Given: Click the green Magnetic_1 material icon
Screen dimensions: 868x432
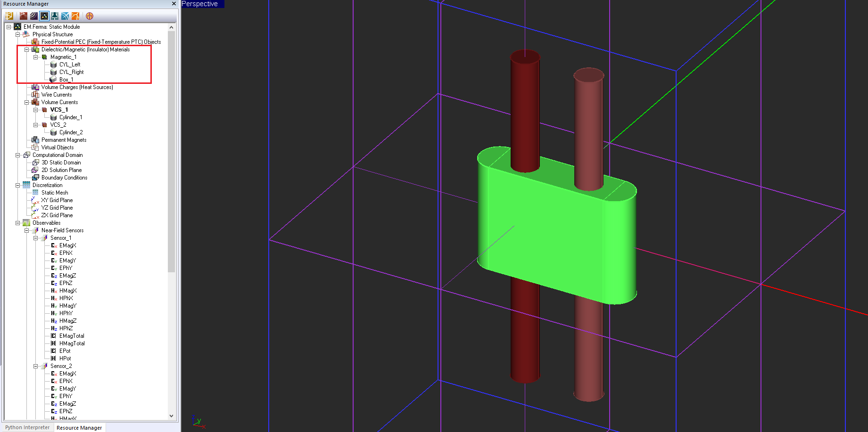Looking at the screenshot, I should tap(44, 57).
